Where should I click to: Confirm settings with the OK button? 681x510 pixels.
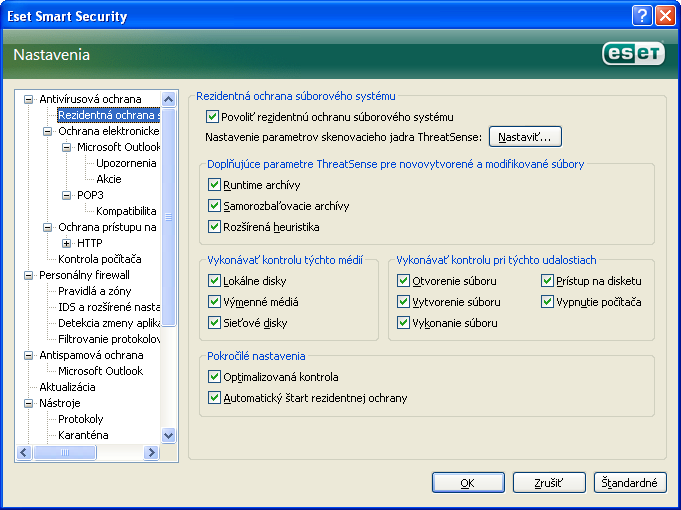[x=468, y=483]
